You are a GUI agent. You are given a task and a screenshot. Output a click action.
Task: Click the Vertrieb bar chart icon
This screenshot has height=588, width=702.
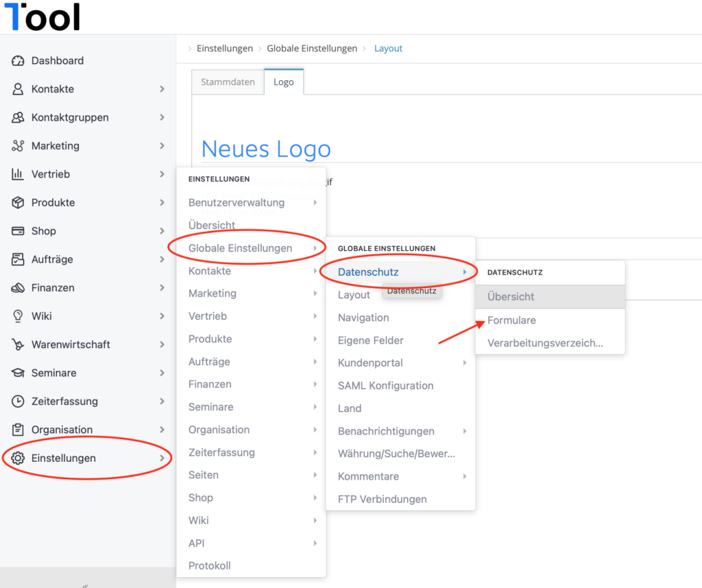click(18, 174)
